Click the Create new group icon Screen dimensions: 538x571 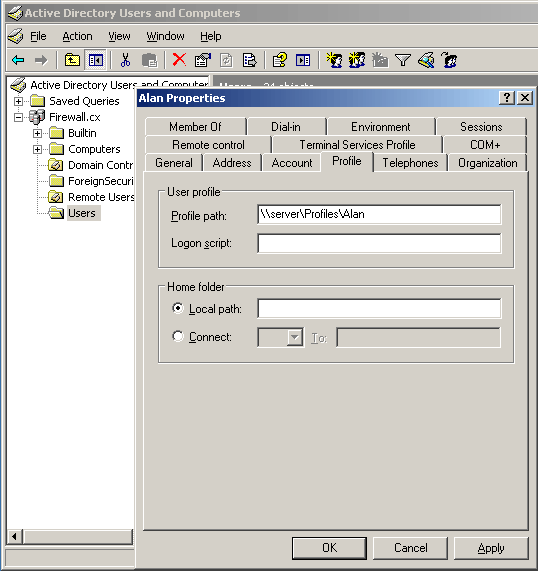(x=357, y=60)
